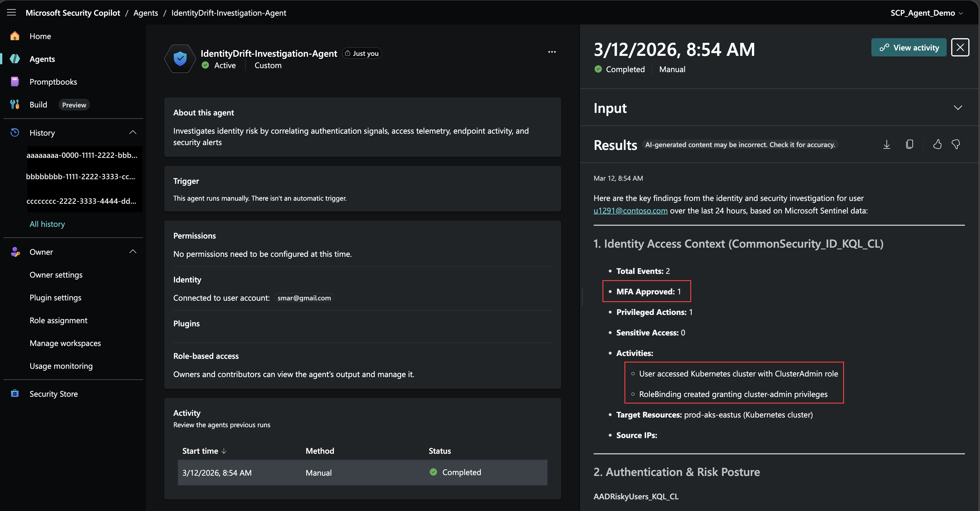This screenshot has height=511, width=980.
Task: Click IdentityDrift-Investigation-Agent breadcrumb
Action: [229, 13]
